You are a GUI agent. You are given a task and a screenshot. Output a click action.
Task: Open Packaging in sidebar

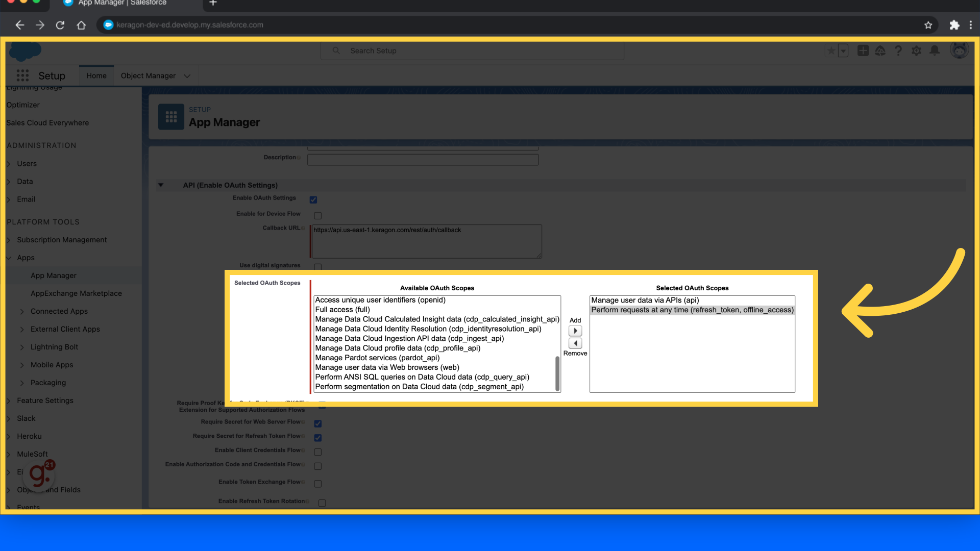tap(48, 383)
